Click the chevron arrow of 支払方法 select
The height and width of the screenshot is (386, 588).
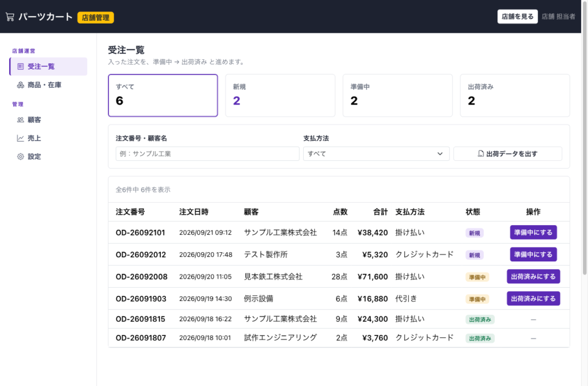pos(440,154)
